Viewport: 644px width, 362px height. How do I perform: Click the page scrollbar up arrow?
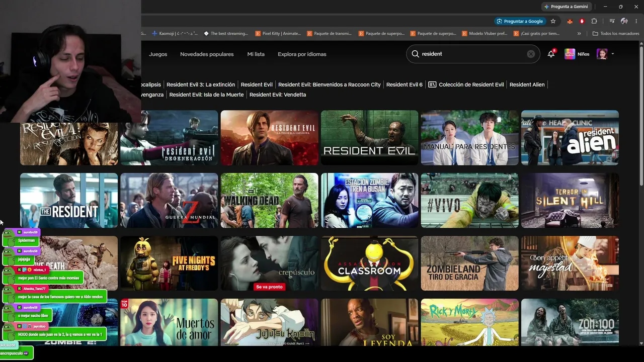[x=641, y=44]
